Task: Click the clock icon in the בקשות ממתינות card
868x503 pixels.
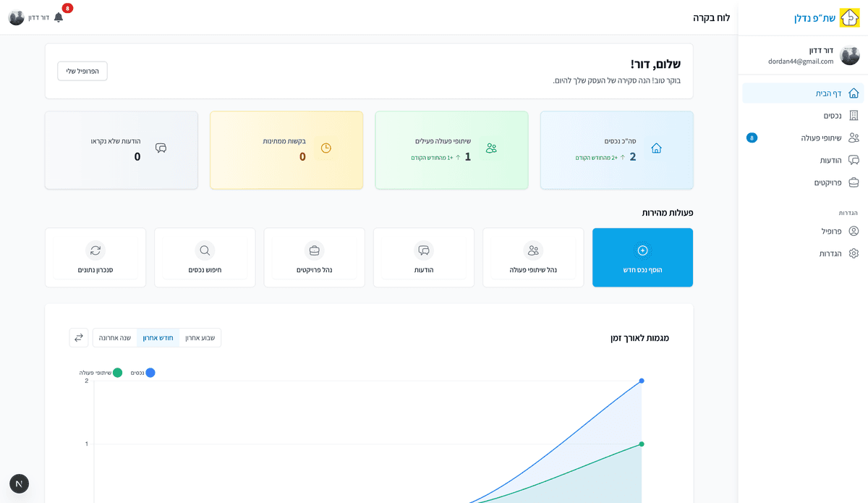Action: tap(326, 148)
